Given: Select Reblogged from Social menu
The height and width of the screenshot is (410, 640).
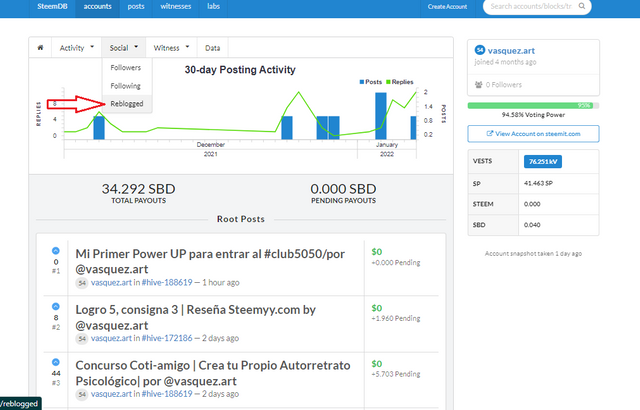Looking at the screenshot, I should (127, 104).
